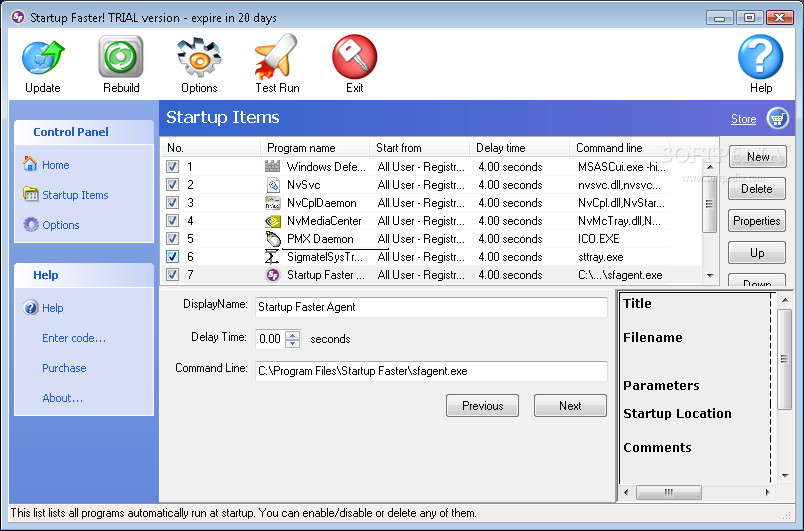The image size is (804, 531).
Task: Click the New button
Action: (757, 156)
